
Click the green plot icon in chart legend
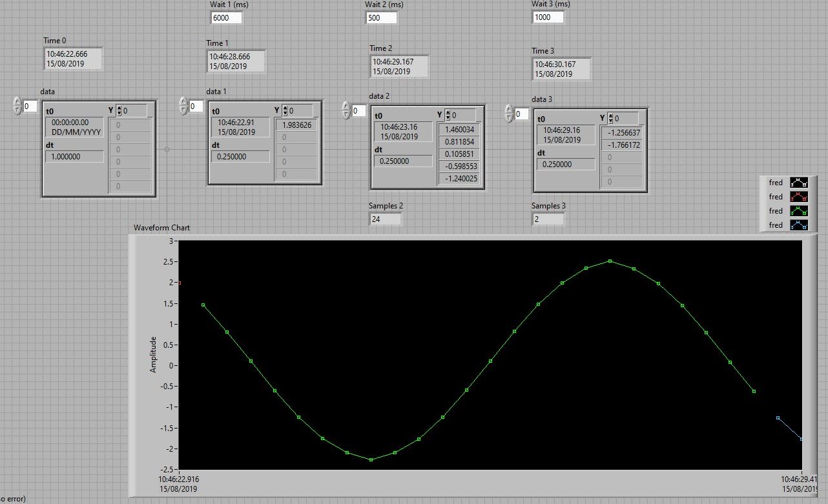click(x=798, y=211)
